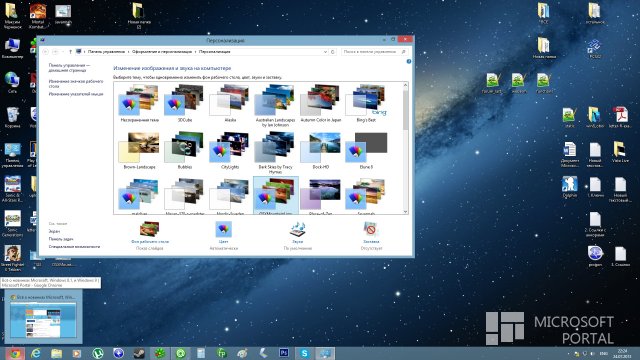
Task: Open change mouse pointers link
Action: coord(76,94)
